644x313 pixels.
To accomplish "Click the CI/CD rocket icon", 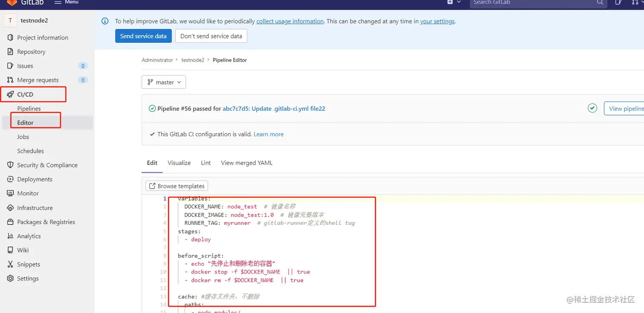I will pyautogui.click(x=11, y=94).
